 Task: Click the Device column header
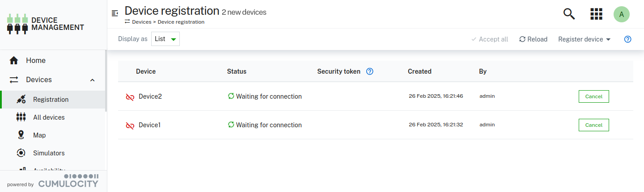pos(146,71)
